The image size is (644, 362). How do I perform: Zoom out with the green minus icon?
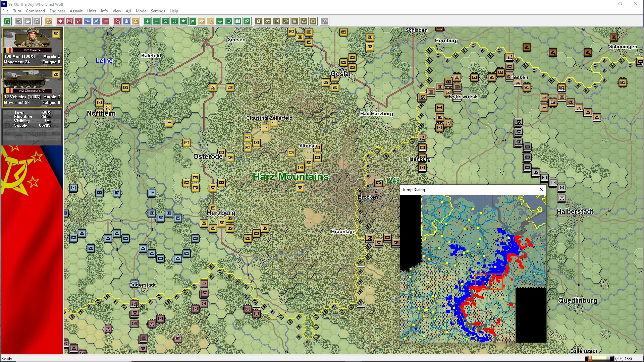(156, 21)
